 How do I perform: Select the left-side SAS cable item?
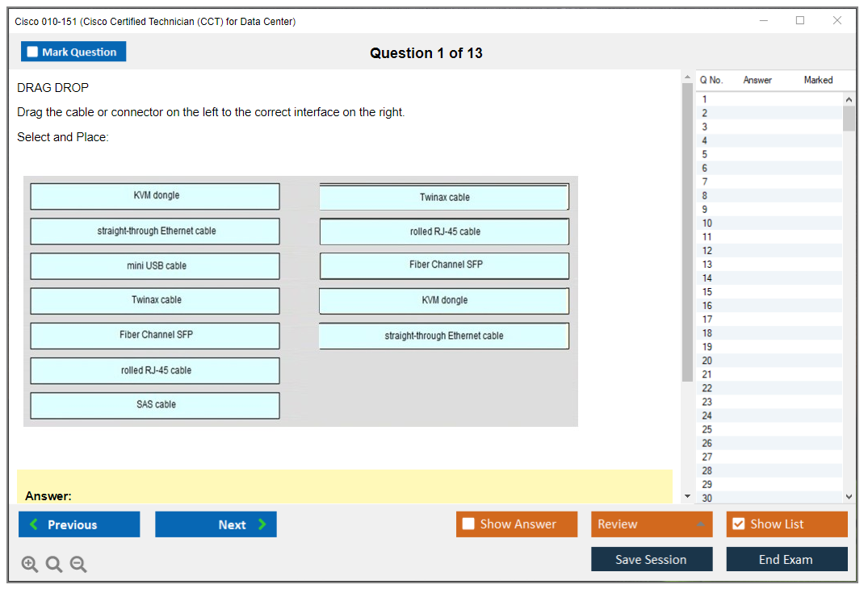(x=155, y=405)
